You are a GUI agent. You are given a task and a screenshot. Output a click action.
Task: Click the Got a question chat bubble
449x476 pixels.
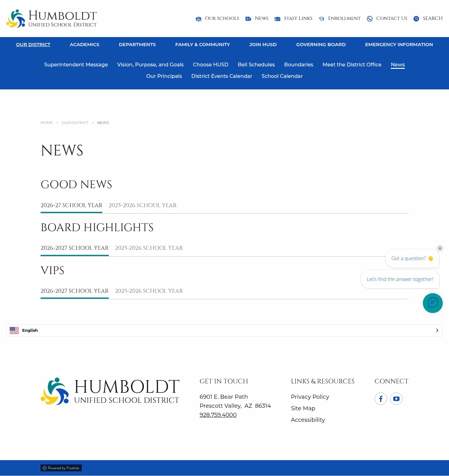(x=412, y=258)
